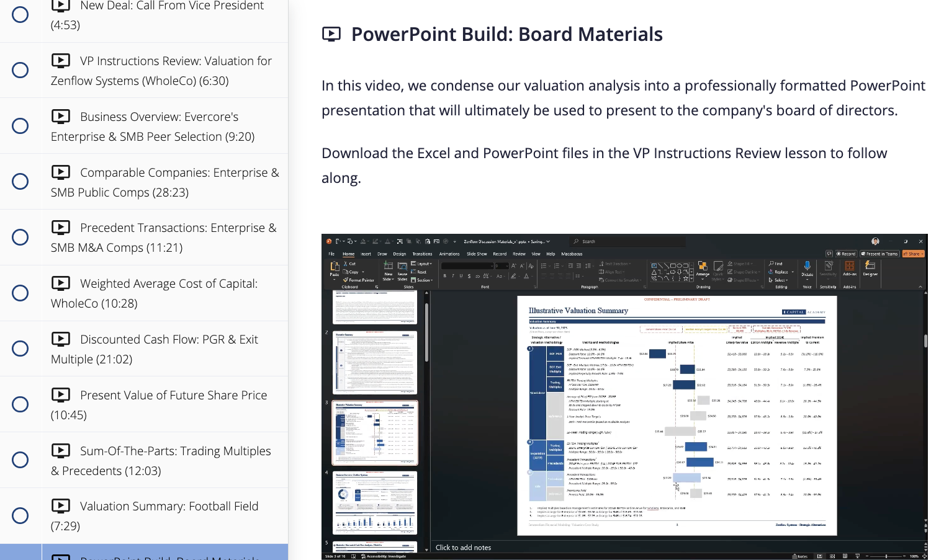Open the font size combo box
This screenshot has width=931, height=560.
[x=501, y=266]
